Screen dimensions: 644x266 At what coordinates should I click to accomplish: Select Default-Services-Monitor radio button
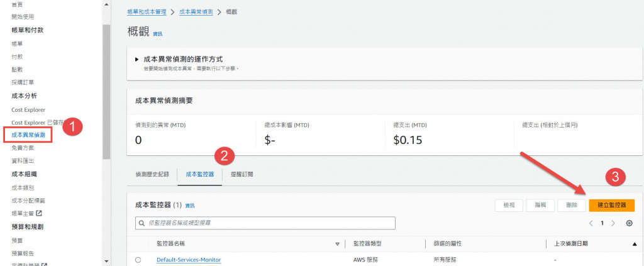coord(138,260)
